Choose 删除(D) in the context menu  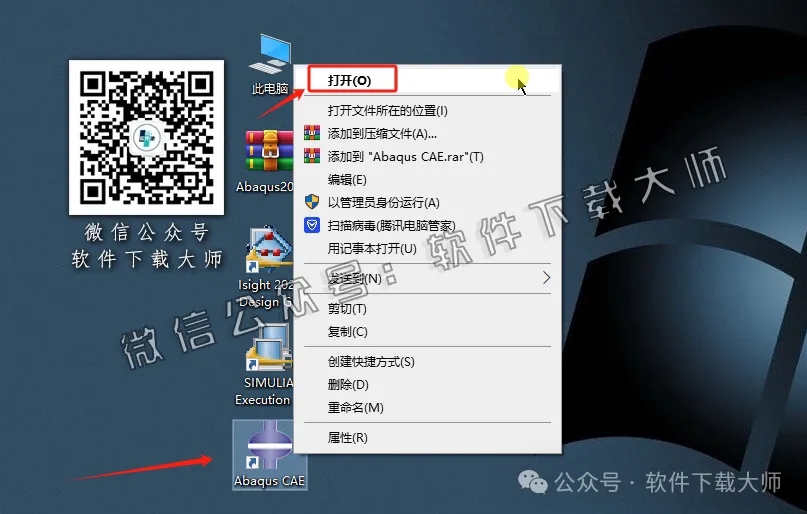(x=428, y=384)
